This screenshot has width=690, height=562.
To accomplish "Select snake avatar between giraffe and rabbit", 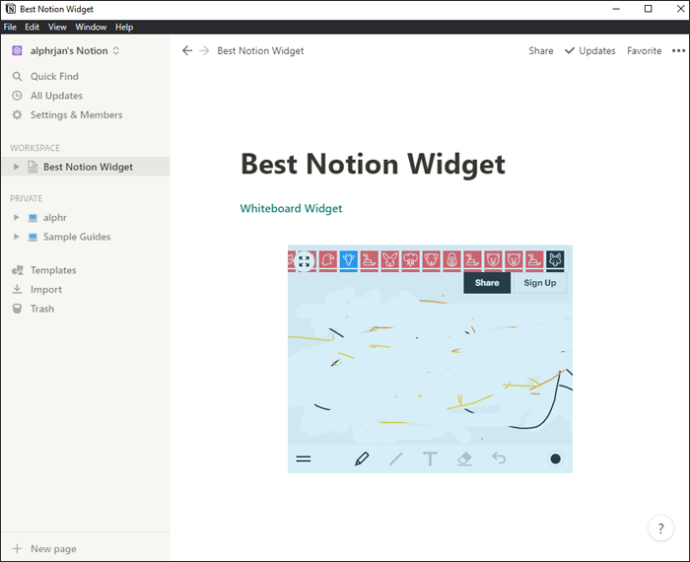I will tap(369, 260).
